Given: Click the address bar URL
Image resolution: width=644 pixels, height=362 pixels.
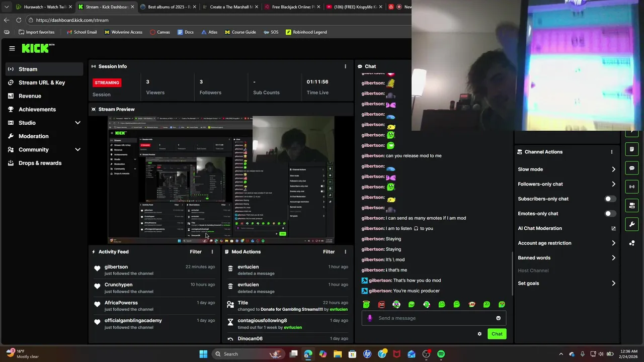Looking at the screenshot, I should pos(72,20).
